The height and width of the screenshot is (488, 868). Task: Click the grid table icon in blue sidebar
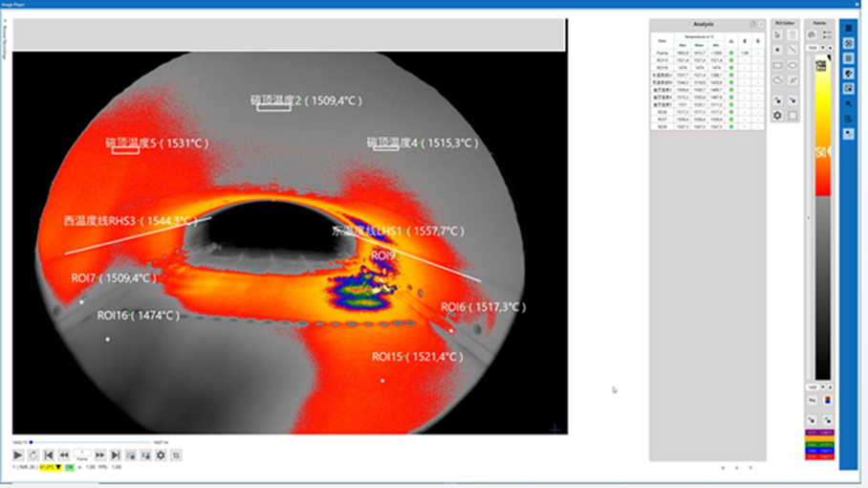pos(849,58)
